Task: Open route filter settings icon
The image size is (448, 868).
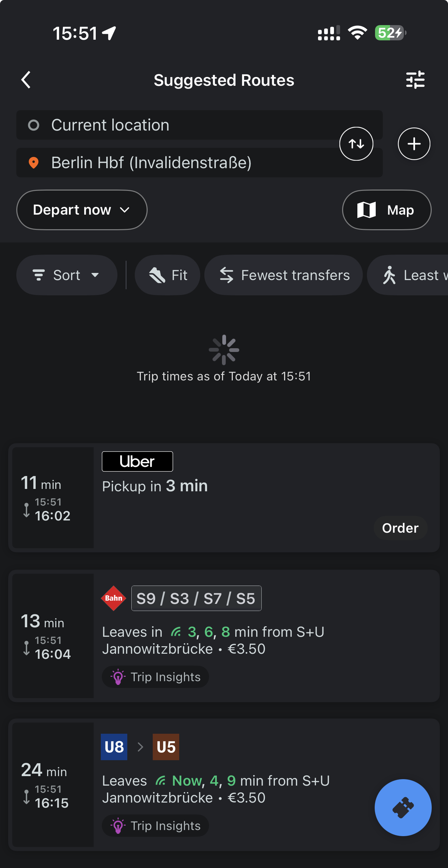Action: pos(415,80)
